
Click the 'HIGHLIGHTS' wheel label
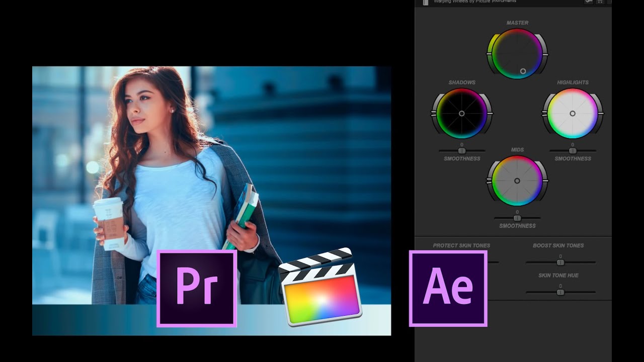coord(573,82)
